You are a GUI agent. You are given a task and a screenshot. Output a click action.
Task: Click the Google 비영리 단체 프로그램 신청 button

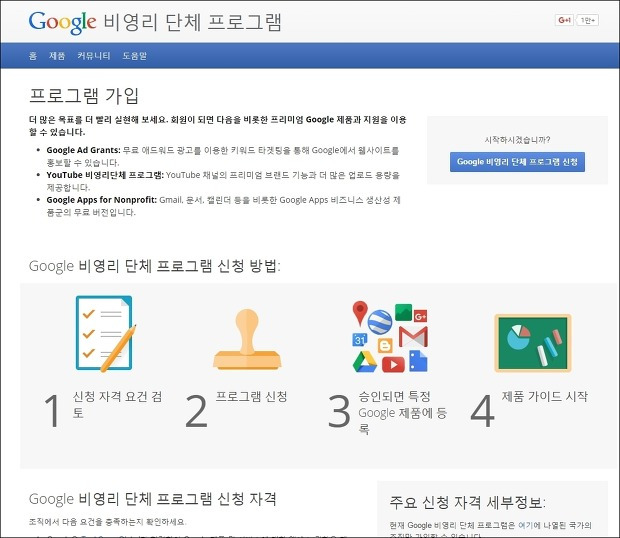tap(517, 162)
